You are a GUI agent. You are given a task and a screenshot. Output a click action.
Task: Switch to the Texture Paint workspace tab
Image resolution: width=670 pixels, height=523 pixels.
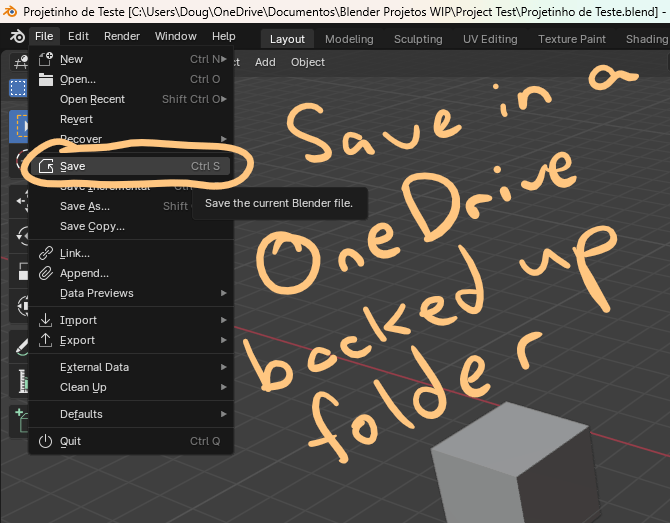pos(572,39)
